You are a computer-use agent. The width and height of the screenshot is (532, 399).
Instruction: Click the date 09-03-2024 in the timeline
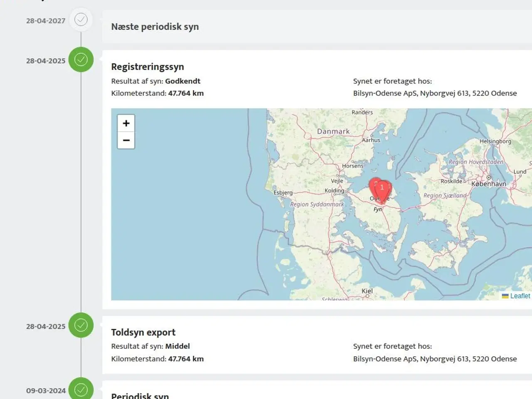tap(46, 391)
